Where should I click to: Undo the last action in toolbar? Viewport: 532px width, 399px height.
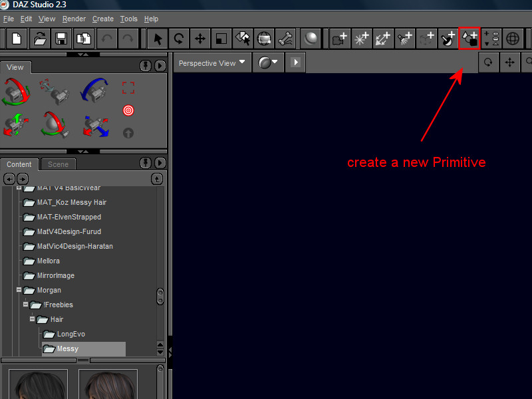[107, 39]
